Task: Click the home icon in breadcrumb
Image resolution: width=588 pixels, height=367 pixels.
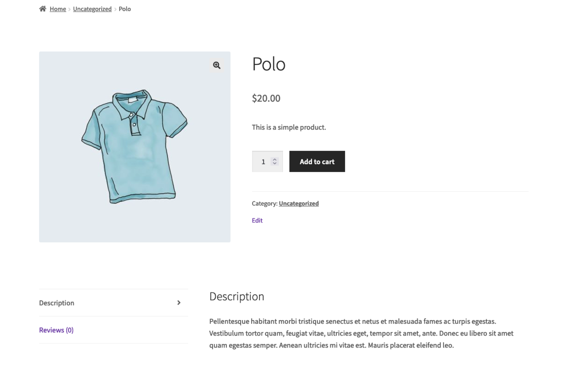Action: (x=43, y=9)
